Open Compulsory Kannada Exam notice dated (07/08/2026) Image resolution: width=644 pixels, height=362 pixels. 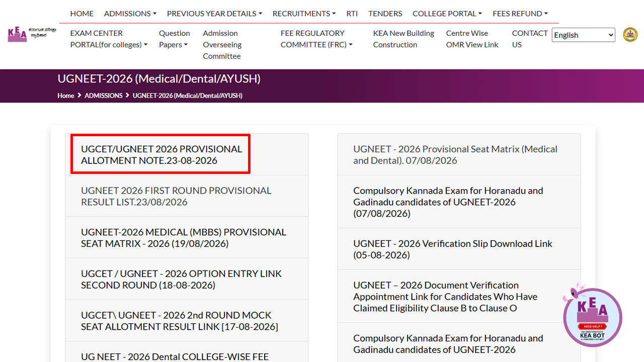coord(448,202)
